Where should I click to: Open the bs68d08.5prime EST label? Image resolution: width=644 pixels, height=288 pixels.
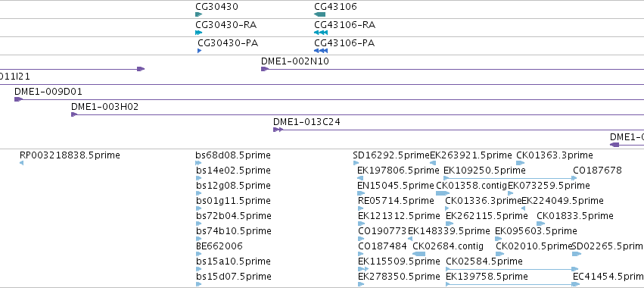(233, 155)
